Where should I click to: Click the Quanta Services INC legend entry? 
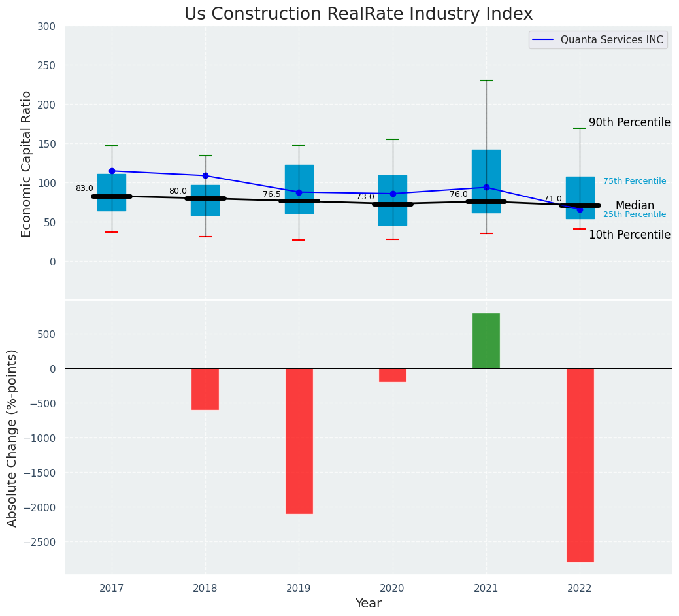[598, 40]
